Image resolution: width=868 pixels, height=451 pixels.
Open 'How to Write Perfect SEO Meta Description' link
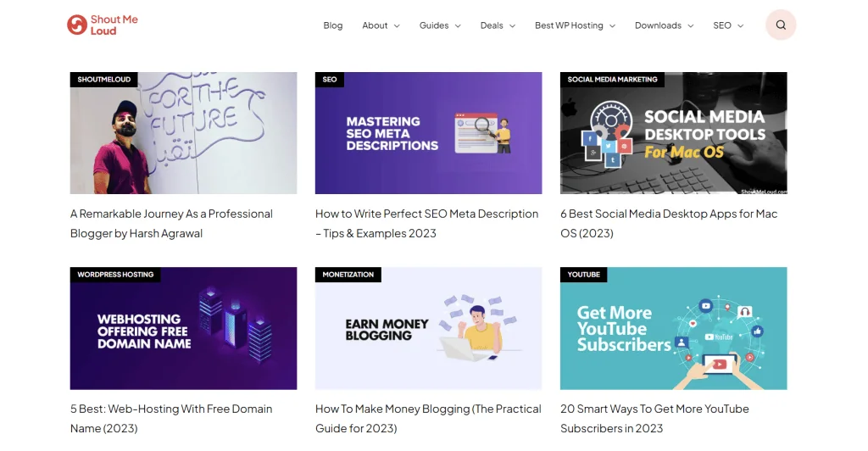427,224
